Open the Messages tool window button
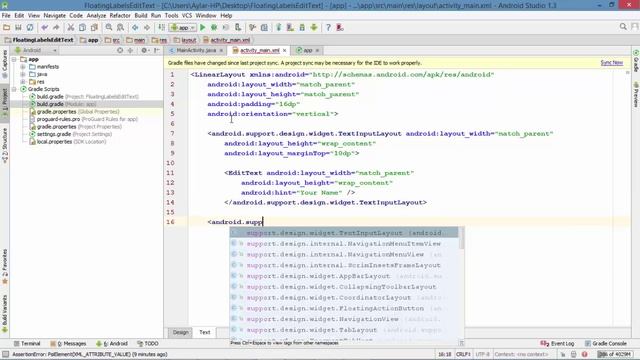 pos(68,344)
